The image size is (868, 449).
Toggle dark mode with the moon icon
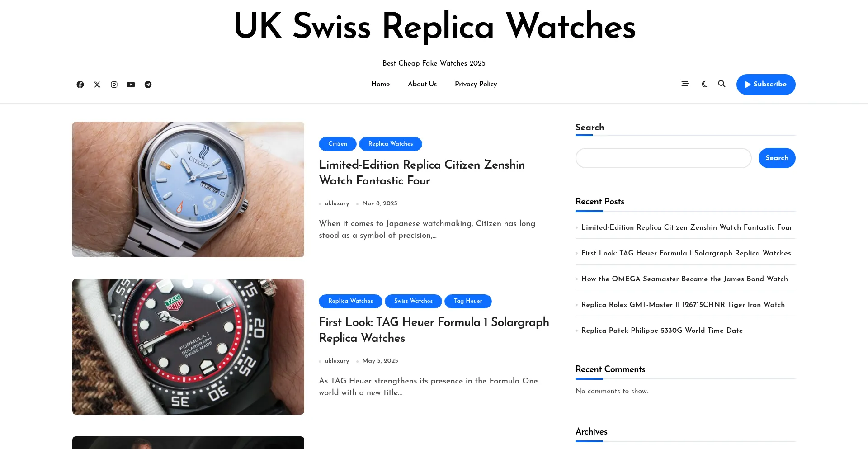704,84
